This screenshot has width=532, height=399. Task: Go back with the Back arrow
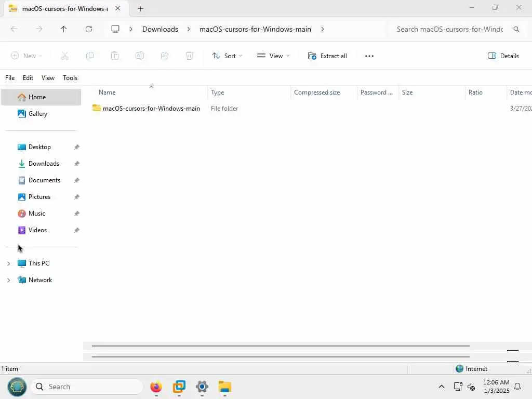pyautogui.click(x=14, y=29)
